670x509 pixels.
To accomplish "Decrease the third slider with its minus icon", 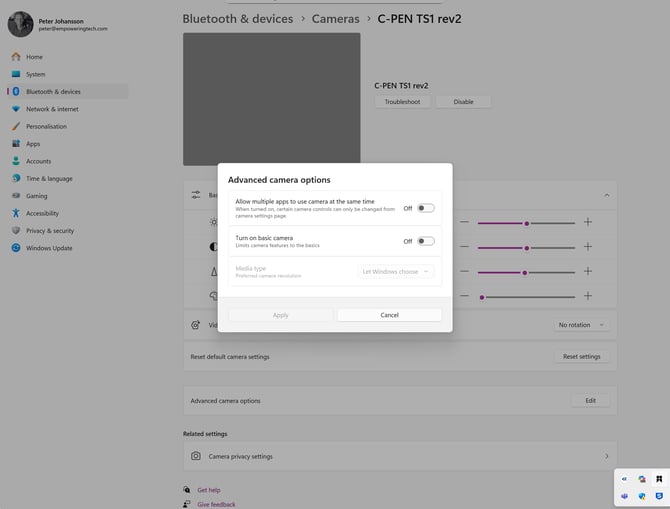I will point(464,271).
